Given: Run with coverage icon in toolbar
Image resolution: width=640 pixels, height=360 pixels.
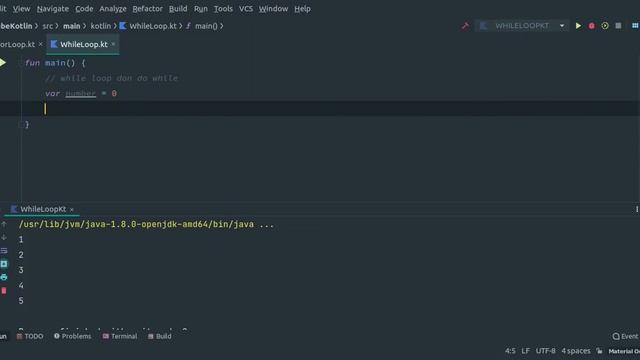Looking at the screenshot, I should (605, 26).
